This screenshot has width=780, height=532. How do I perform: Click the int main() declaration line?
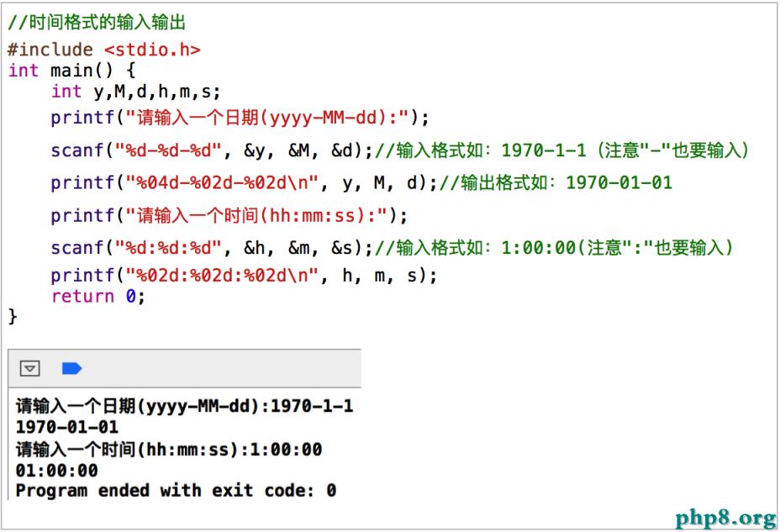click(x=71, y=71)
